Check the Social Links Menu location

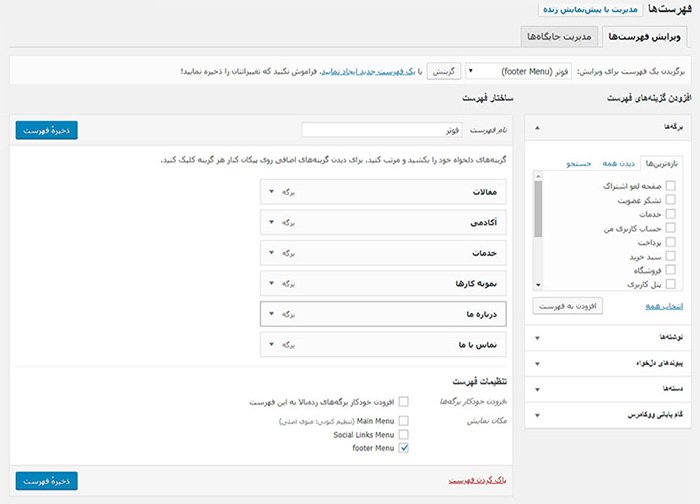[404, 434]
